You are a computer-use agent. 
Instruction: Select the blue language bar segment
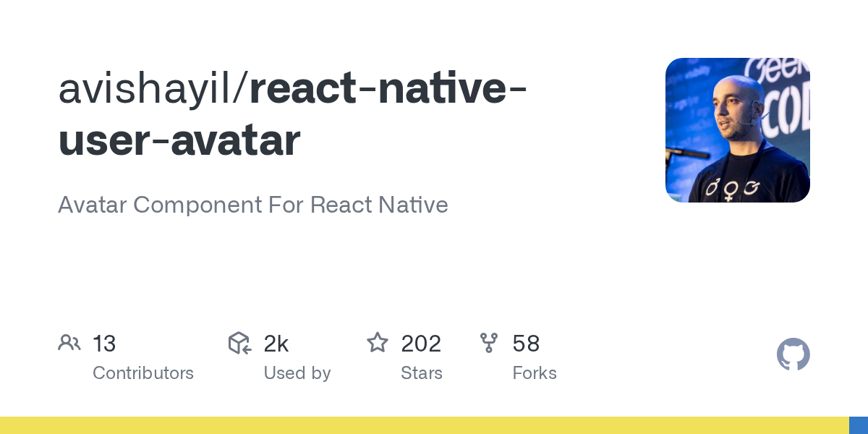tap(858, 425)
